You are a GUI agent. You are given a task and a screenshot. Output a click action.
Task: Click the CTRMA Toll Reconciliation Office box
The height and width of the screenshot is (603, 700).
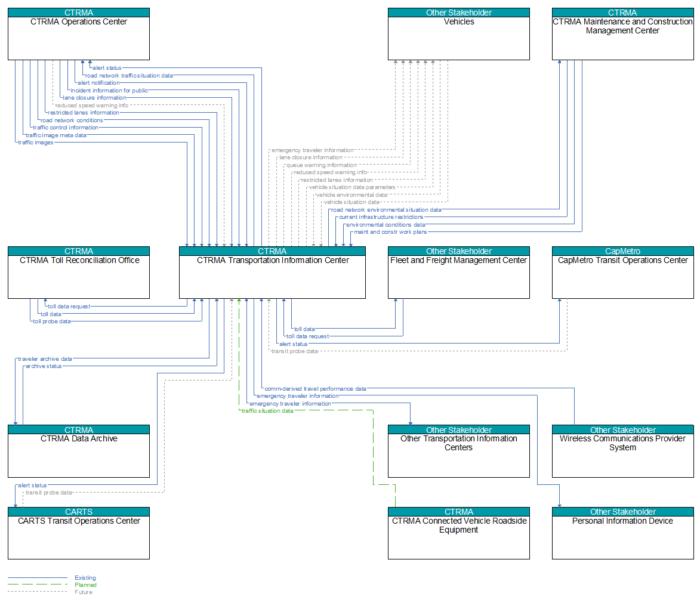coord(79,272)
